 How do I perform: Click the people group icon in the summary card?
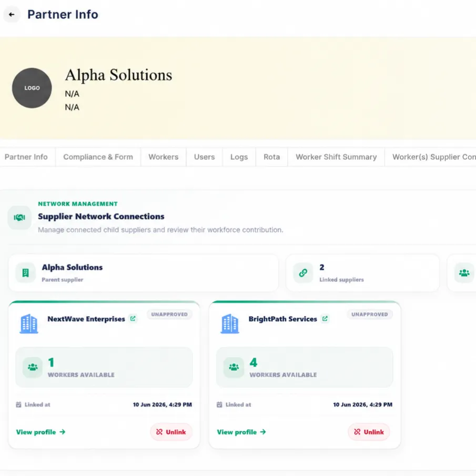click(464, 273)
